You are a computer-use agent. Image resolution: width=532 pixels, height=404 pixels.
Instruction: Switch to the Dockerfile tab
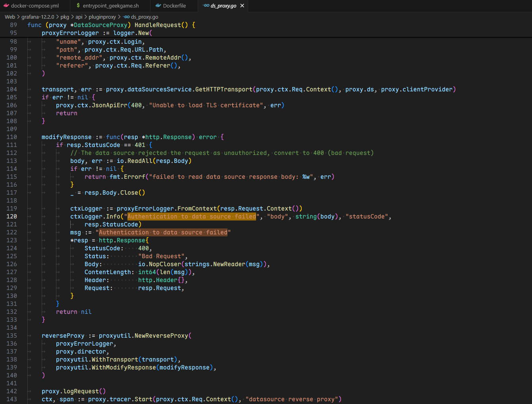point(174,6)
